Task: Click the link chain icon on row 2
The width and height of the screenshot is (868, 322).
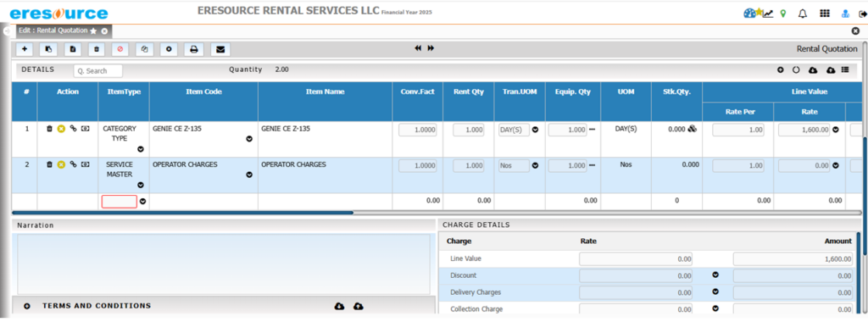Action: (x=73, y=164)
